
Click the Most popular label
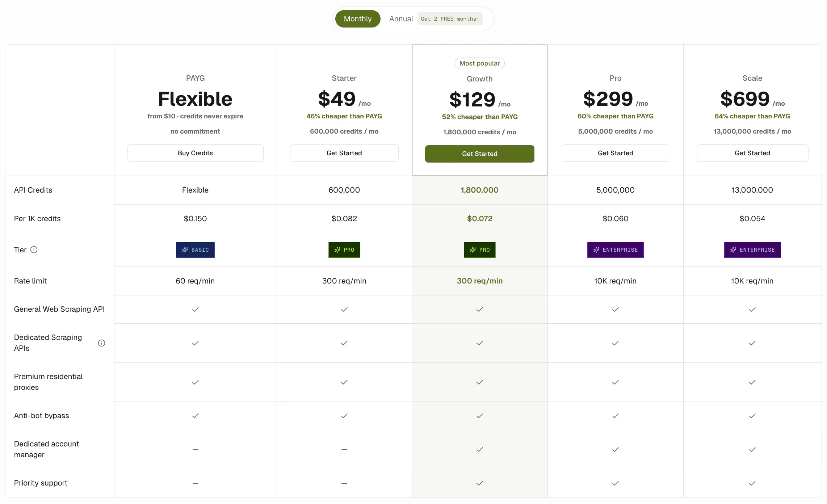coord(479,63)
